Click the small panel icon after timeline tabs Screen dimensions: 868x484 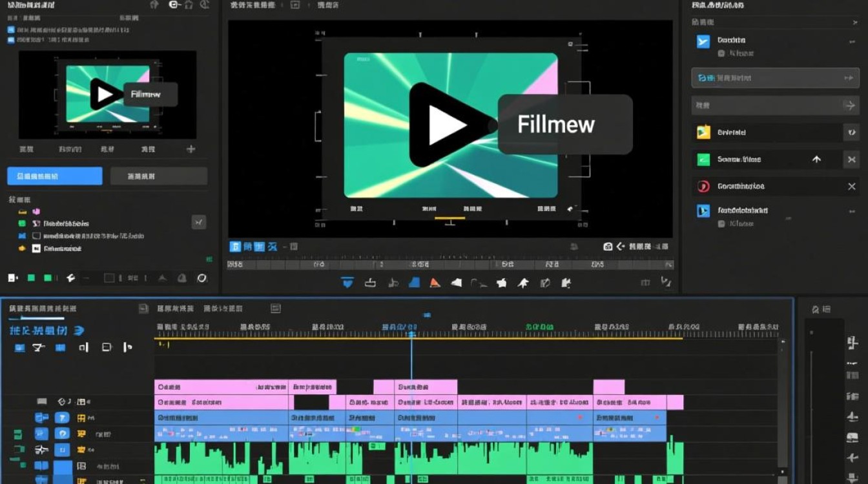(x=276, y=308)
